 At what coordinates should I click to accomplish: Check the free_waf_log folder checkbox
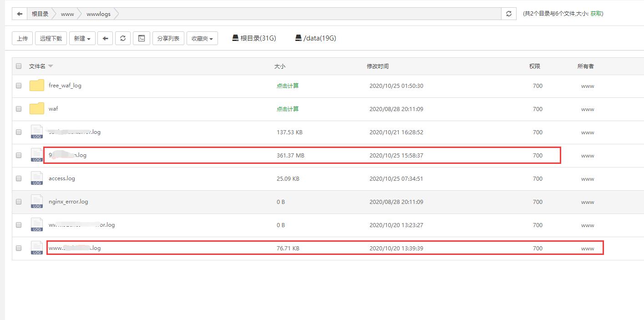coord(19,86)
